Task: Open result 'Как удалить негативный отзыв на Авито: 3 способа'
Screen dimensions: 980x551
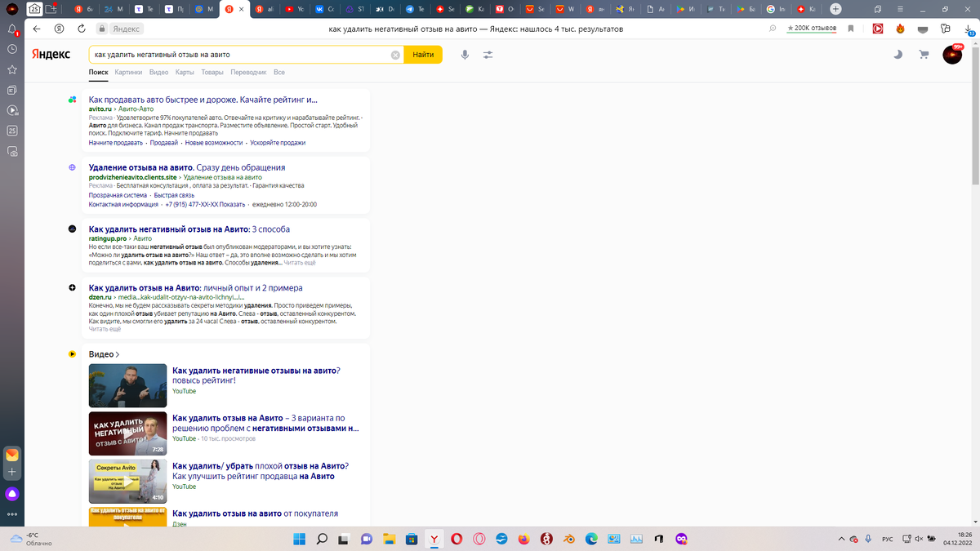Action: (x=189, y=229)
